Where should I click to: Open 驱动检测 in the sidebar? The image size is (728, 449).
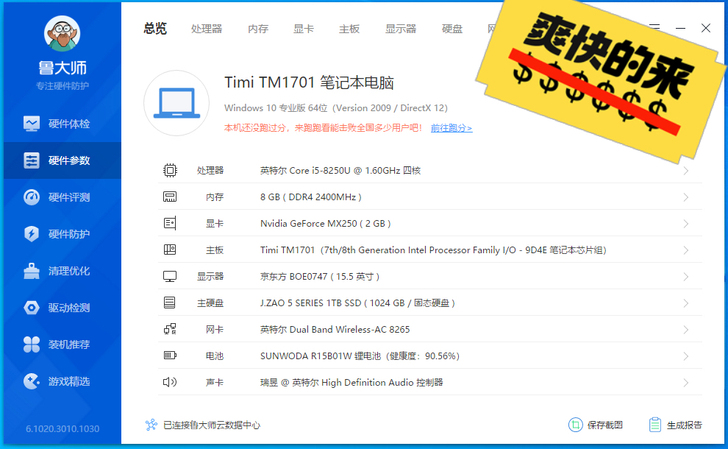point(62,307)
